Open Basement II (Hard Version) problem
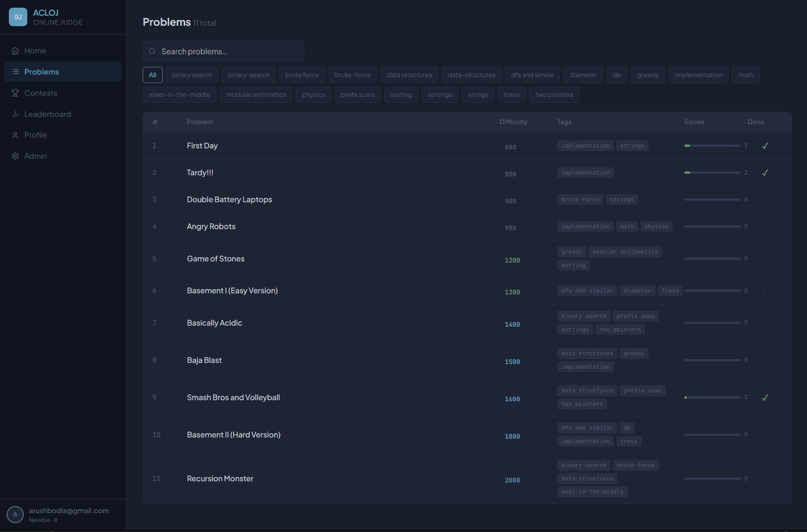This screenshot has height=532, width=807. (x=233, y=435)
